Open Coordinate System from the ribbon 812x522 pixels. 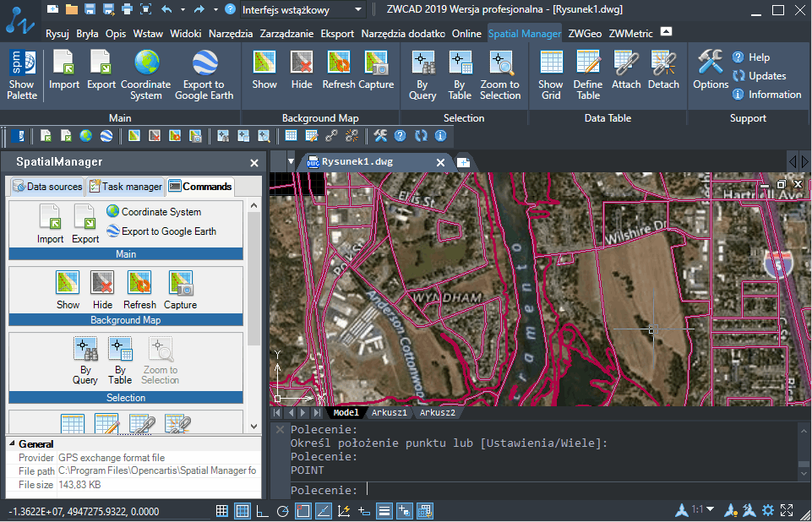tap(146, 74)
